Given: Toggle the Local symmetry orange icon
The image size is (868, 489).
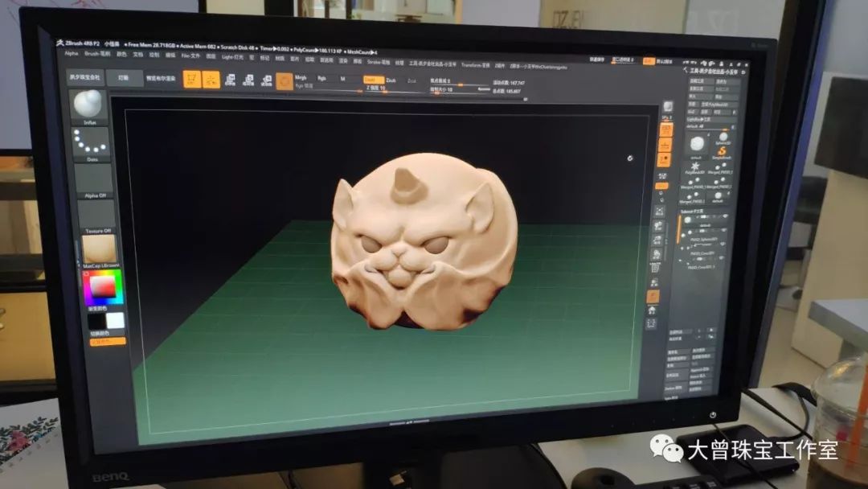Looking at the screenshot, I should 664,160.
